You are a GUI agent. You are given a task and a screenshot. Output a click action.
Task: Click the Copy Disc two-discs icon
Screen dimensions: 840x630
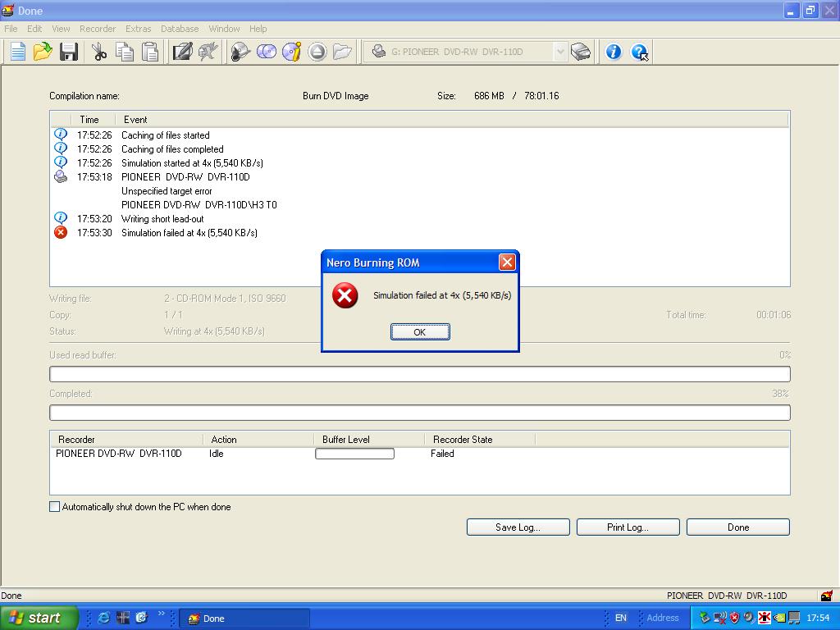(267, 52)
